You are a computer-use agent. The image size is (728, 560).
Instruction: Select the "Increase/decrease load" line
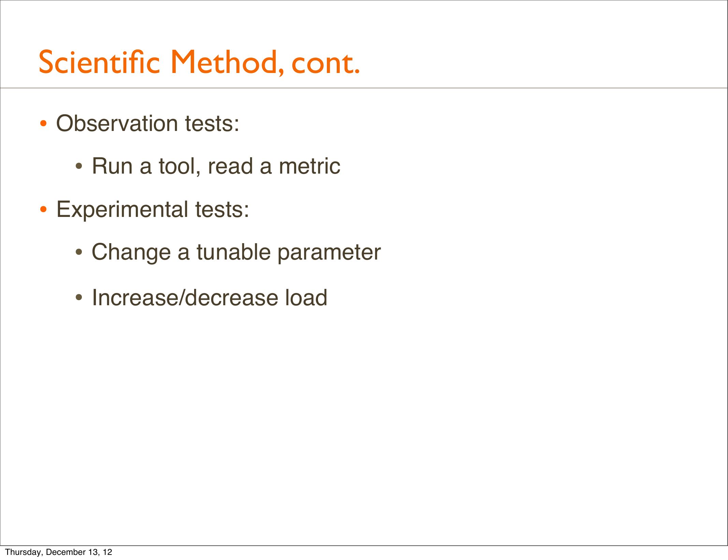coord(209,297)
